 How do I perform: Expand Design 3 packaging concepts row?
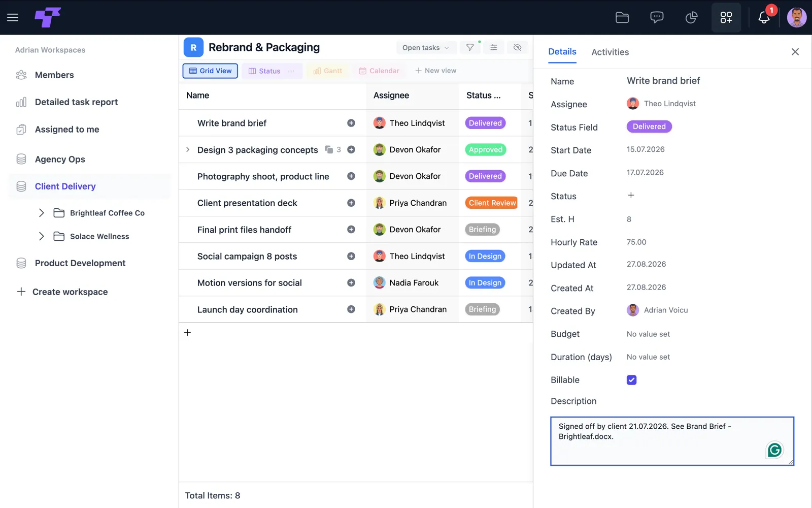pos(188,149)
